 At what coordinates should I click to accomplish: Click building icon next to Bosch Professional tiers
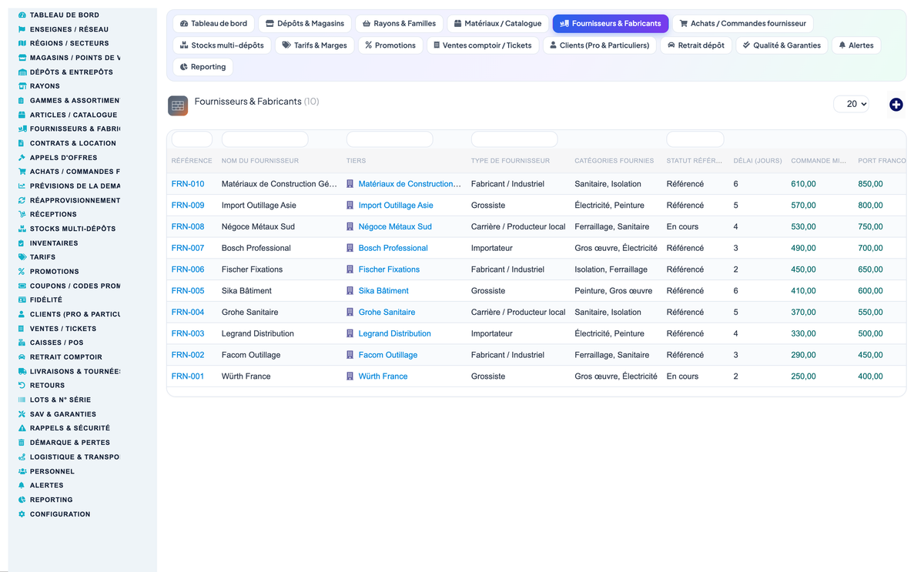(x=350, y=248)
